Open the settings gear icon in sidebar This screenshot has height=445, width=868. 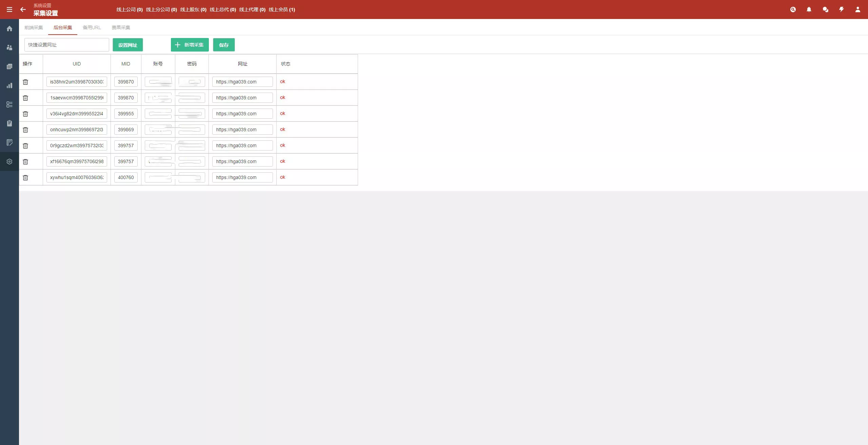pos(9,161)
